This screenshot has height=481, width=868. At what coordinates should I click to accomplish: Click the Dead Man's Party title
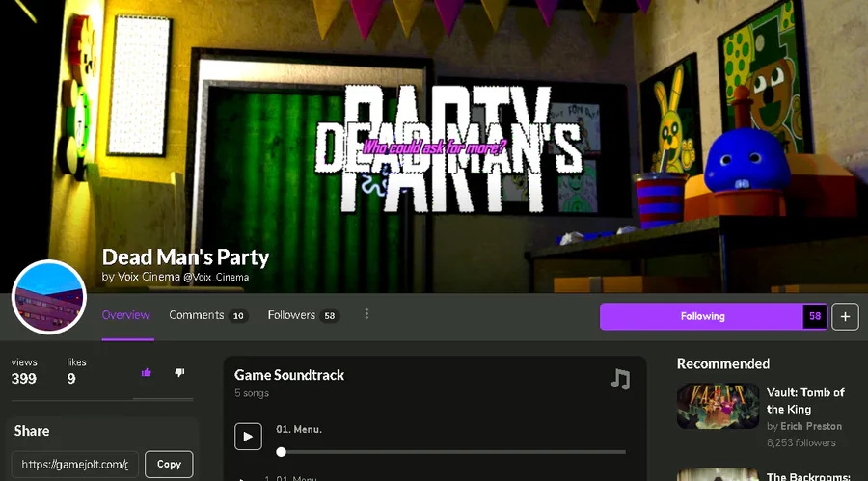click(x=185, y=256)
